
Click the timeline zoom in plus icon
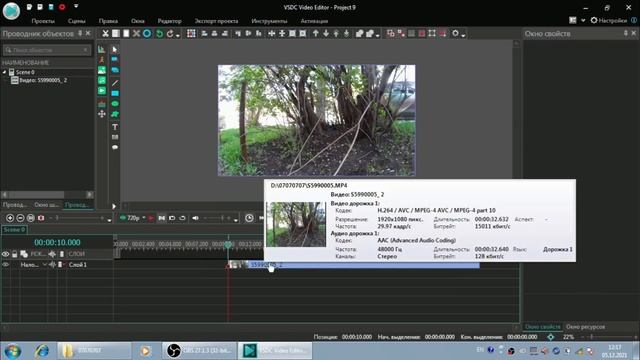tap(10, 218)
